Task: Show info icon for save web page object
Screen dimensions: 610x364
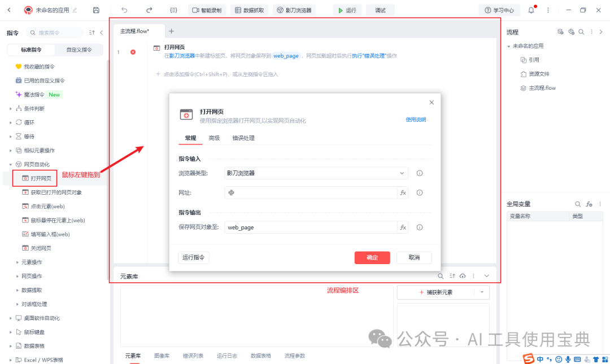Action: click(x=419, y=227)
